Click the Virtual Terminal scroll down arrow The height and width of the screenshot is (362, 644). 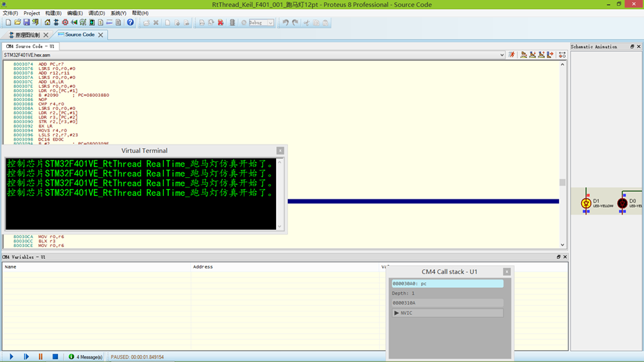click(279, 226)
